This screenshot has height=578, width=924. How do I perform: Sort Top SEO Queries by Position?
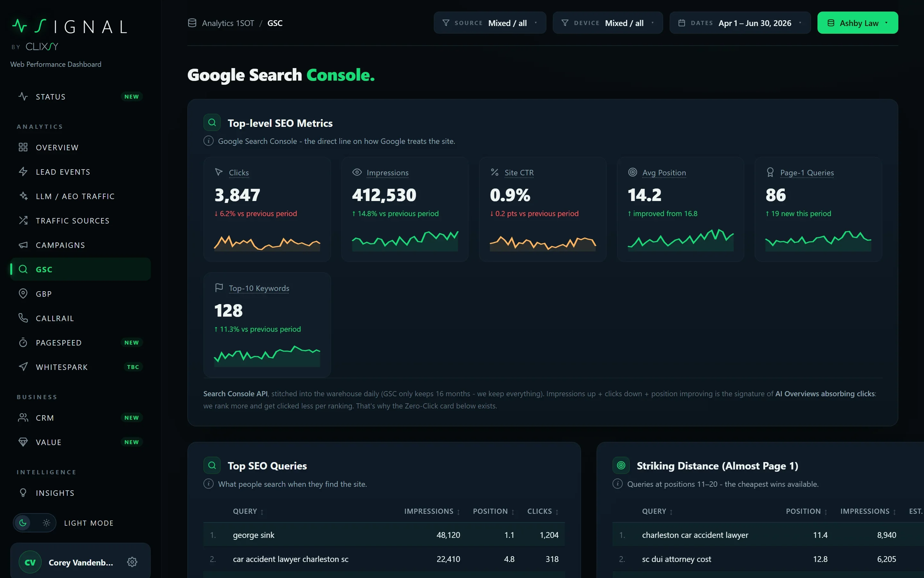pos(494,512)
